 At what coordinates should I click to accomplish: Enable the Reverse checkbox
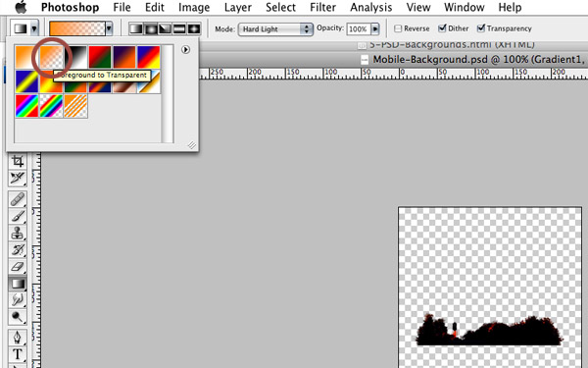[398, 28]
